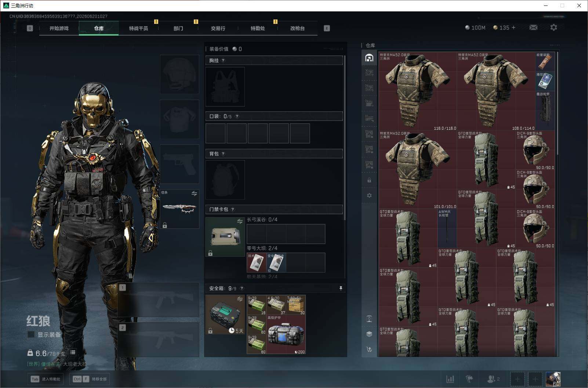
Task: Select the safe box container item
Action: 225,315
